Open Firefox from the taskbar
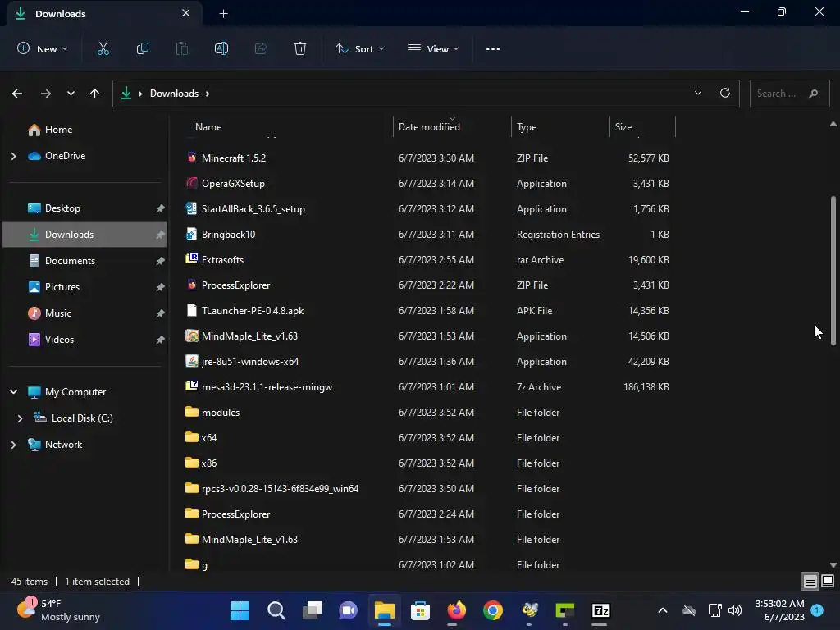 pyautogui.click(x=457, y=610)
